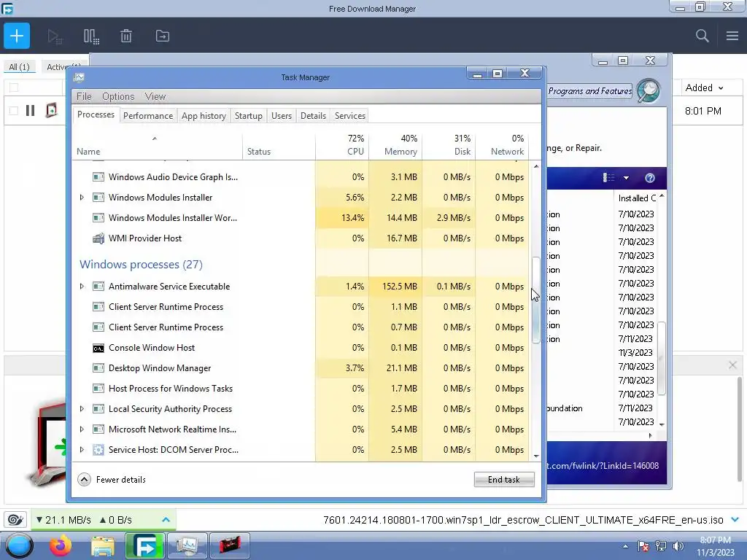The height and width of the screenshot is (560, 747).
Task: Expand Service Host DCOM Server row
Action: pos(82,449)
